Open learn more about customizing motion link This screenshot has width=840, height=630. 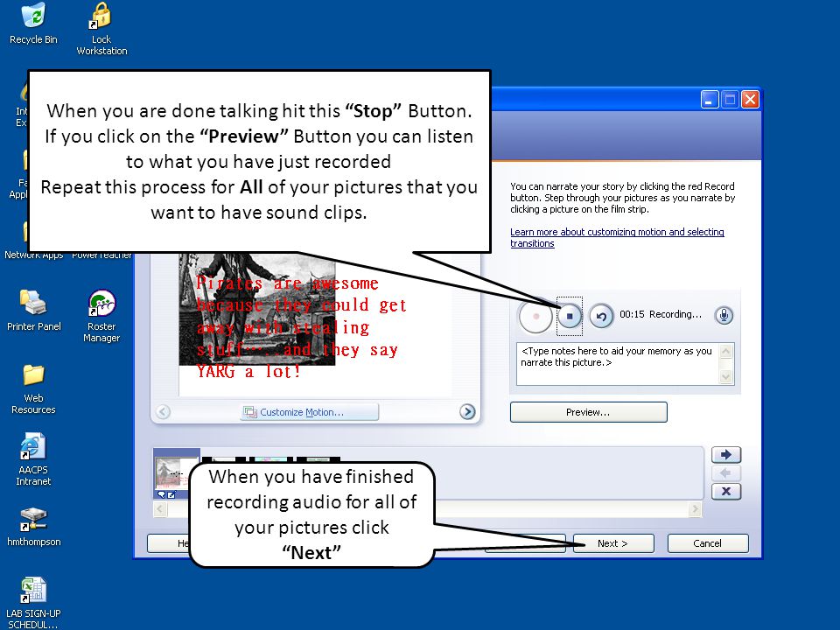coord(617,237)
